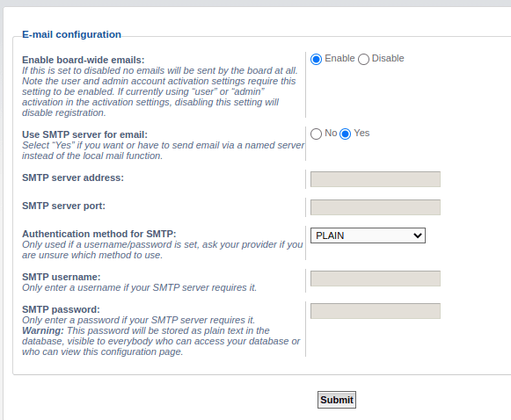Submit the e-mail configuration form
The width and height of the screenshot is (511, 420).
[x=337, y=400]
